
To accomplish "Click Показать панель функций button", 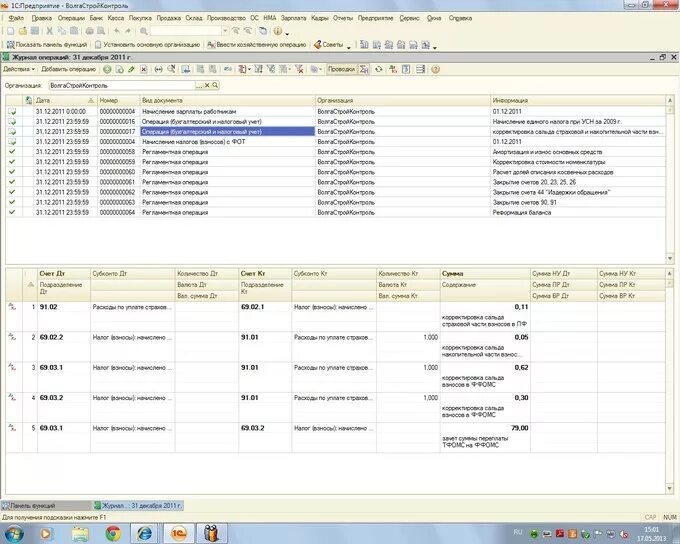I will tap(47, 45).
